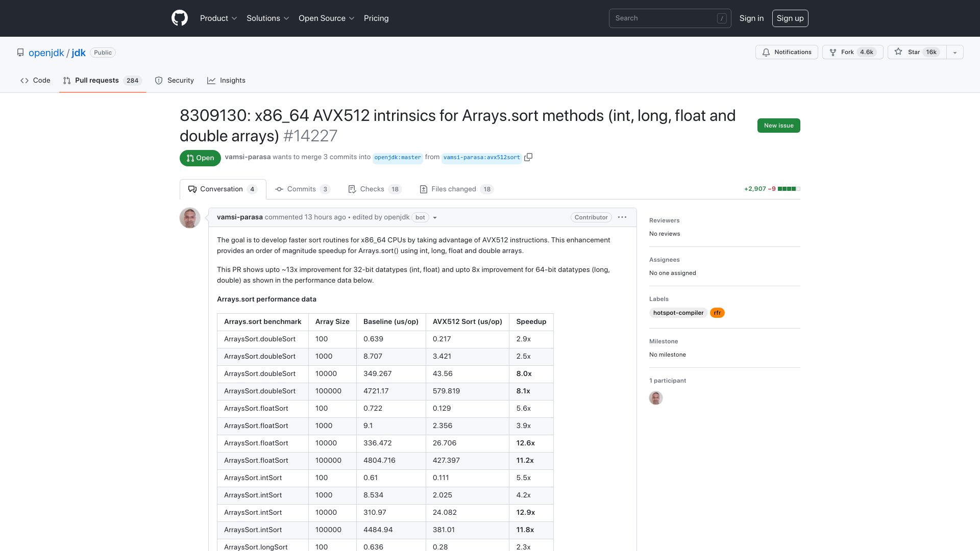Click the Sign in link
Image resolution: width=980 pixels, height=551 pixels.
(x=751, y=18)
